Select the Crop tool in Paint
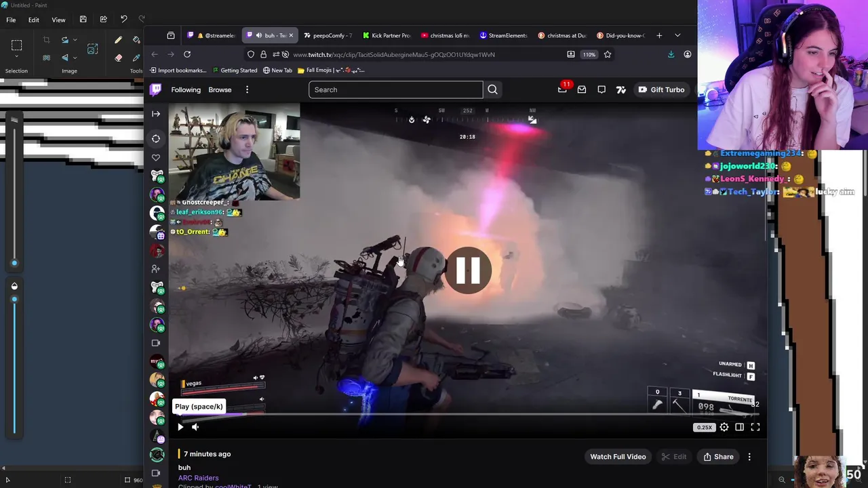868x488 pixels. click(46, 41)
